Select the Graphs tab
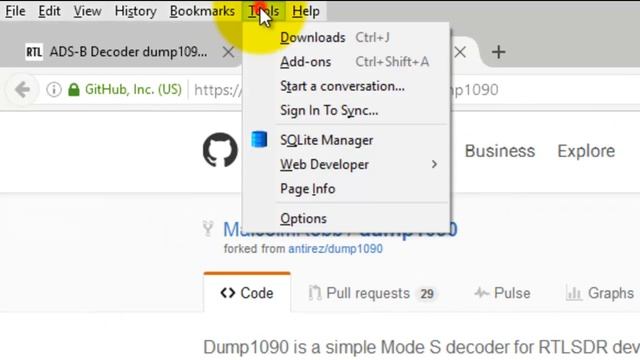640x360 pixels. [600, 293]
